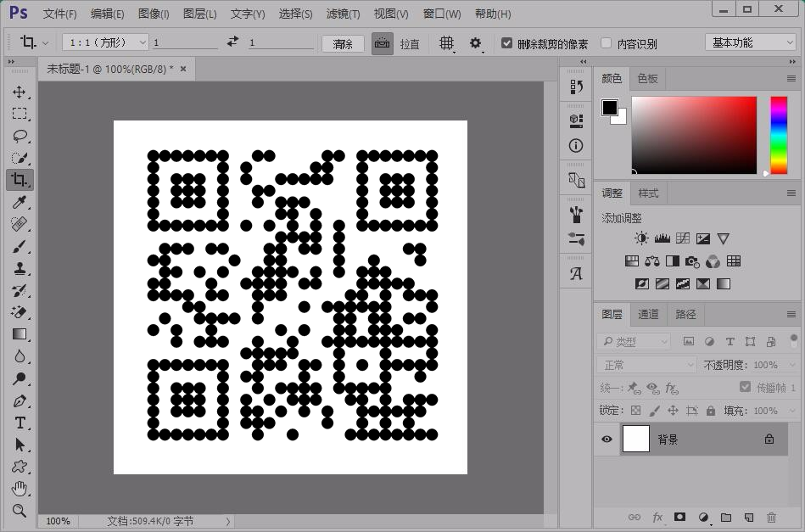Select the Dodge tool
The width and height of the screenshot is (805, 532).
20,378
